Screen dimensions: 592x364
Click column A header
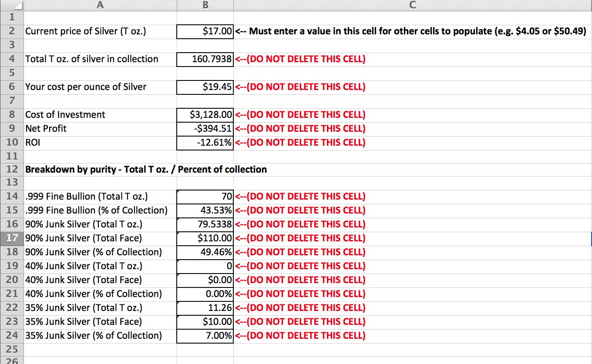100,5
